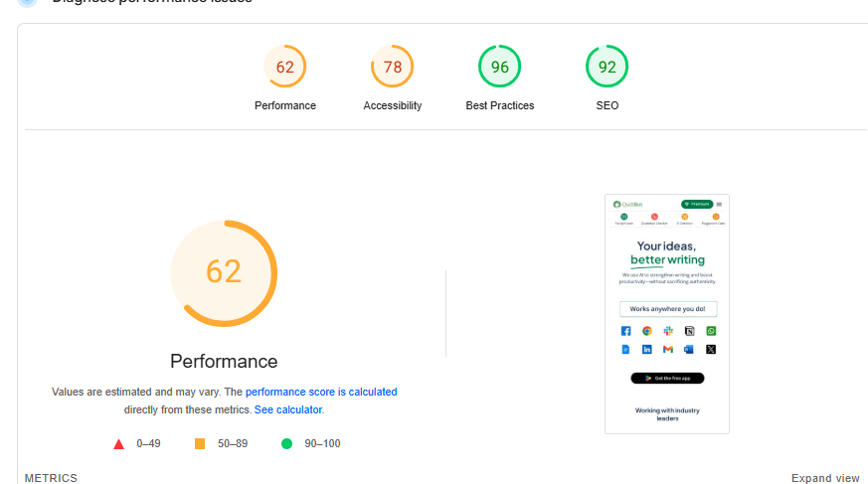868x484 pixels.
Task: Click the orange square 50–89 legend icon
Action: [x=200, y=443]
